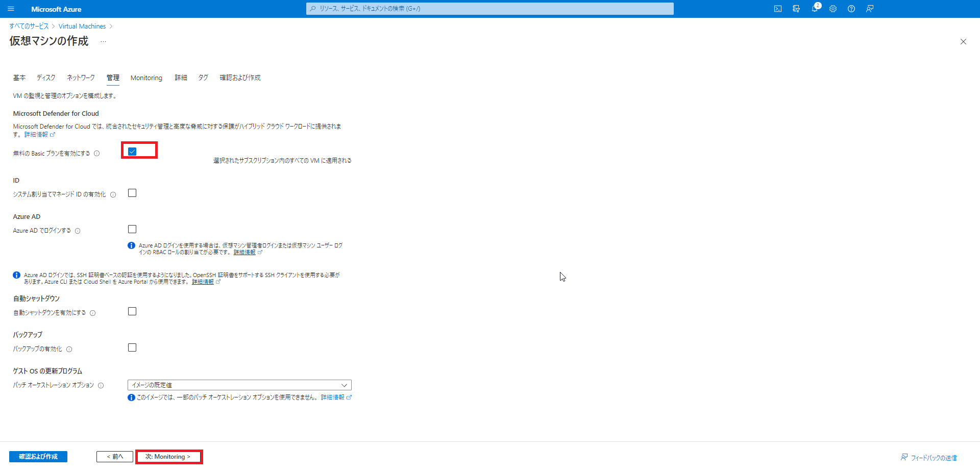The height and width of the screenshot is (473, 980).
Task: Enable バックアップの有効化 checkbox
Action: click(132, 347)
